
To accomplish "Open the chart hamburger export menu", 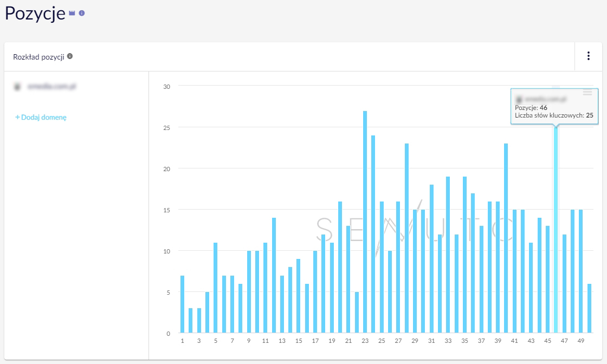I will click(587, 93).
